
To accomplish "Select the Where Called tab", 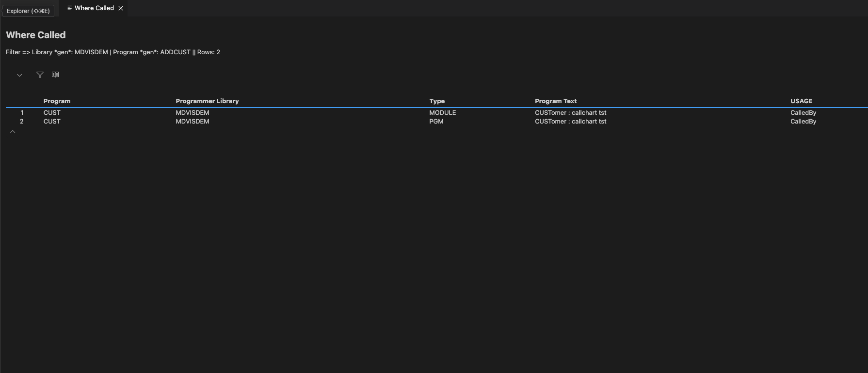I will tap(94, 8).
